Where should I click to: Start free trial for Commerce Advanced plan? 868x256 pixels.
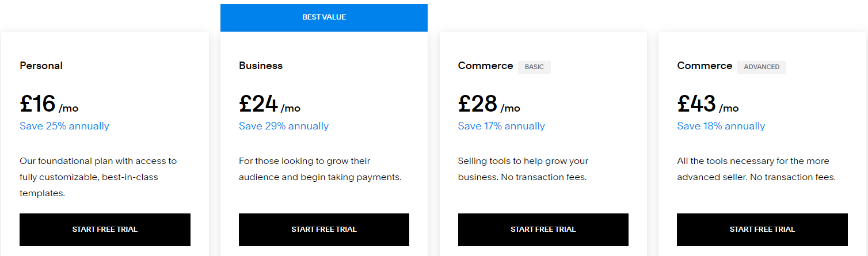pyautogui.click(x=762, y=230)
